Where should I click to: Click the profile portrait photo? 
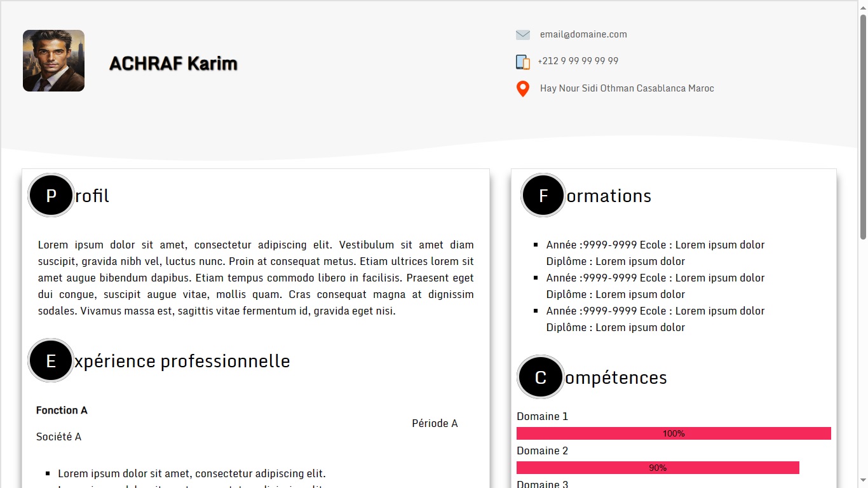54,61
